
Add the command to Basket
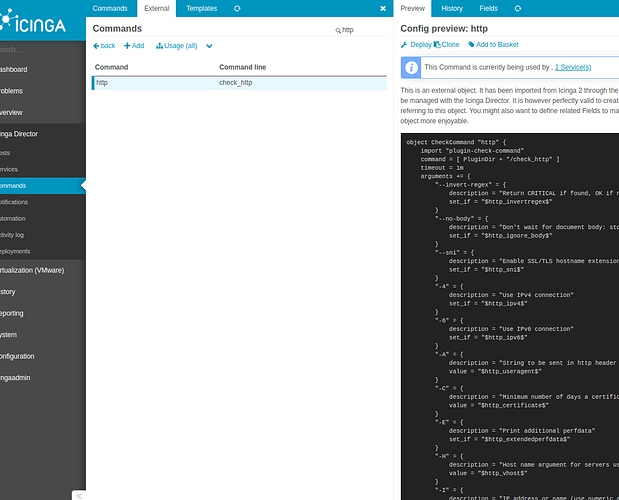tap(493, 45)
